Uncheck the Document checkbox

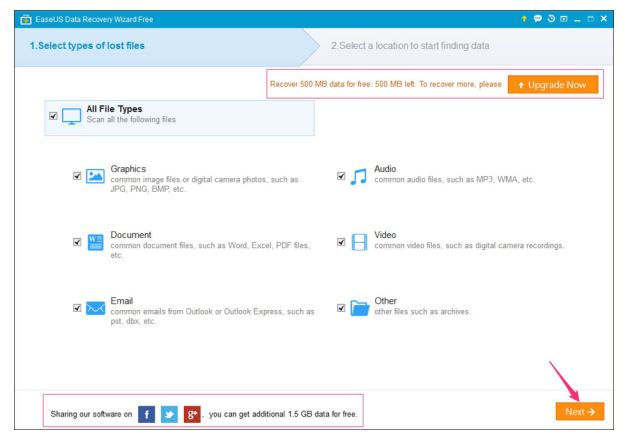click(x=77, y=242)
